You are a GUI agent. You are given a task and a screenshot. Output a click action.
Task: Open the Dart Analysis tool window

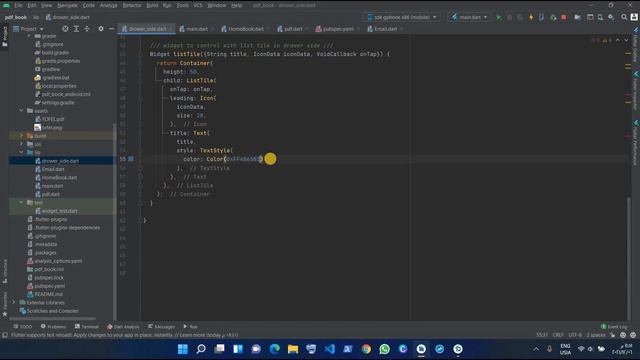(x=123, y=327)
